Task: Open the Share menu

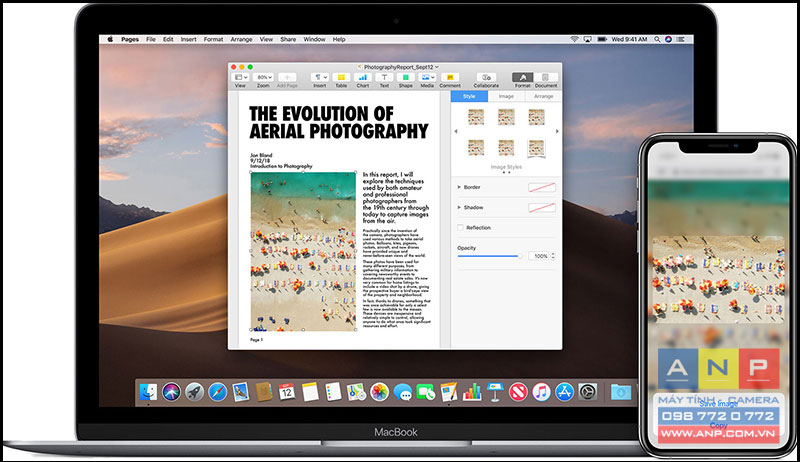Action: click(x=288, y=39)
